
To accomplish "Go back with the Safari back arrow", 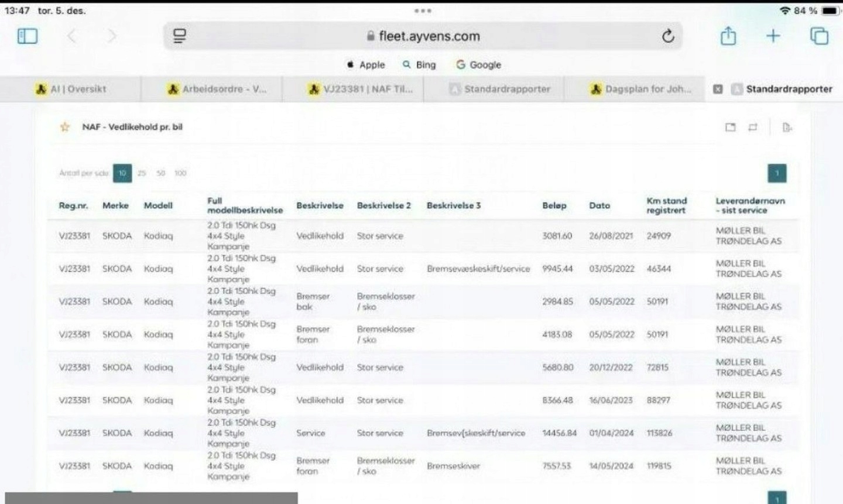I will (x=72, y=36).
